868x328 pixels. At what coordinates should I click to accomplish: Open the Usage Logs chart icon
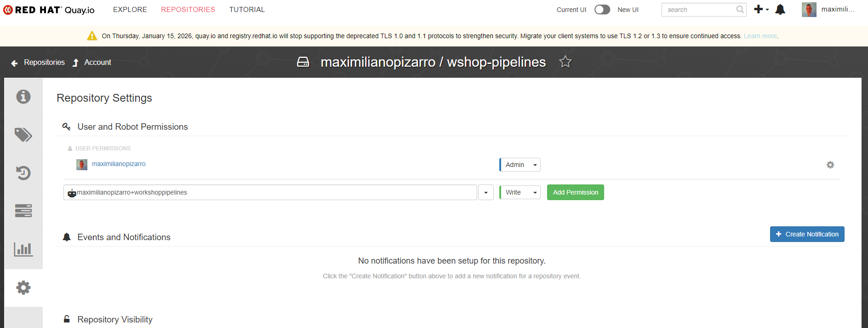tap(23, 249)
